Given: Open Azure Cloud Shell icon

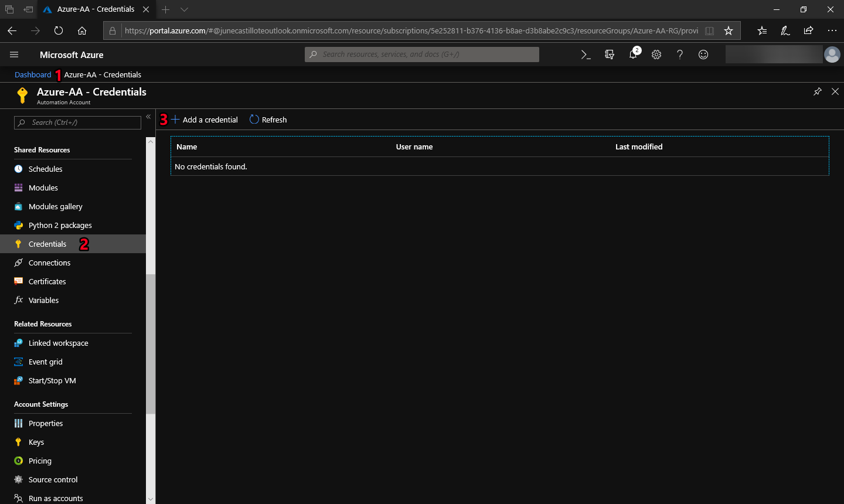Looking at the screenshot, I should [x=586, y=55].
